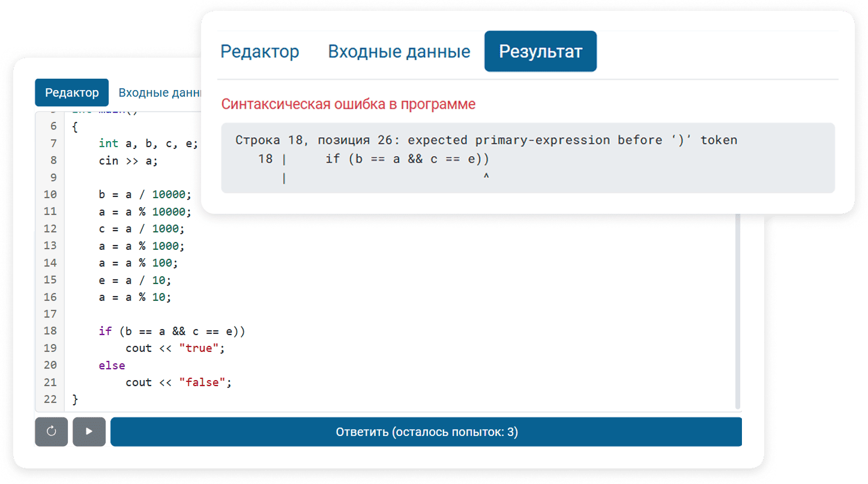Open the Результат tab in popup
This screenshot has width=868, height=484.
540,52
